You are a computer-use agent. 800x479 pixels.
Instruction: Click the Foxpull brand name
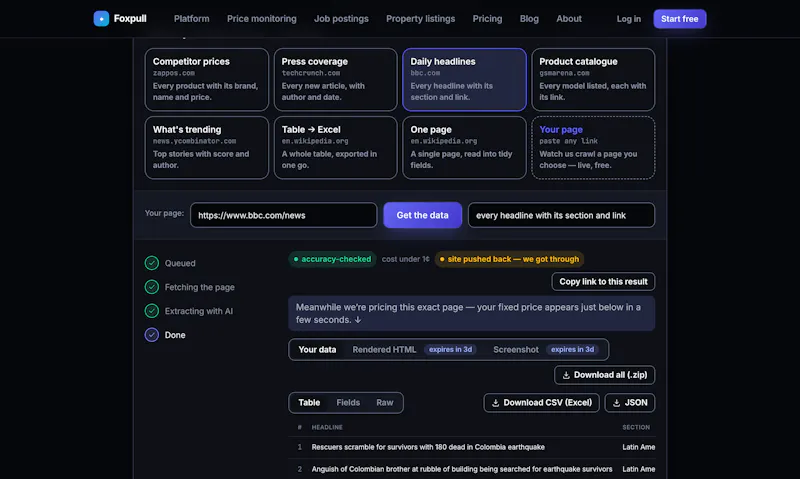pyautogui.click(x=130, y=19)
